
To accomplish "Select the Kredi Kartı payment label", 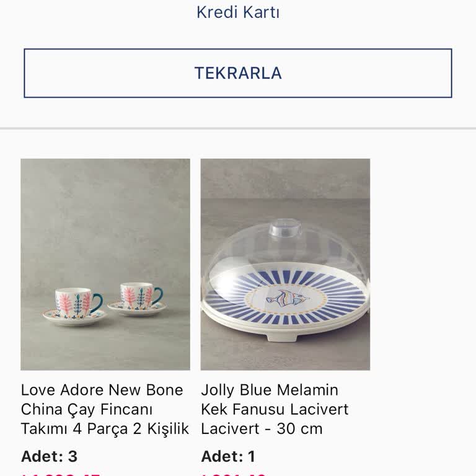I will (238, 12).
